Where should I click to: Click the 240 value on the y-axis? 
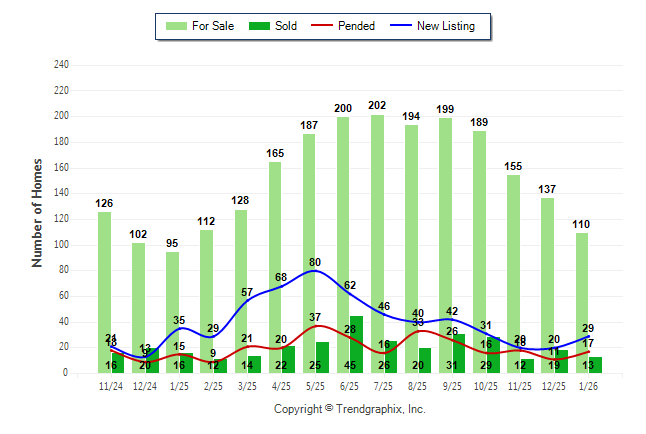[61, 65]
